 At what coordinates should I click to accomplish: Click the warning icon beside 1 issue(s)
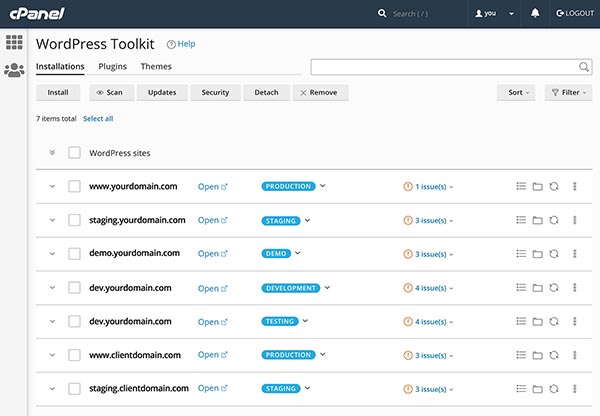click(x=408, y=187)
